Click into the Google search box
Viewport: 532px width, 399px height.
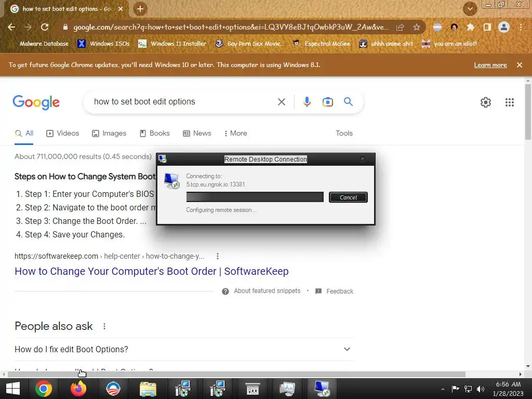[x=183, y=102]
